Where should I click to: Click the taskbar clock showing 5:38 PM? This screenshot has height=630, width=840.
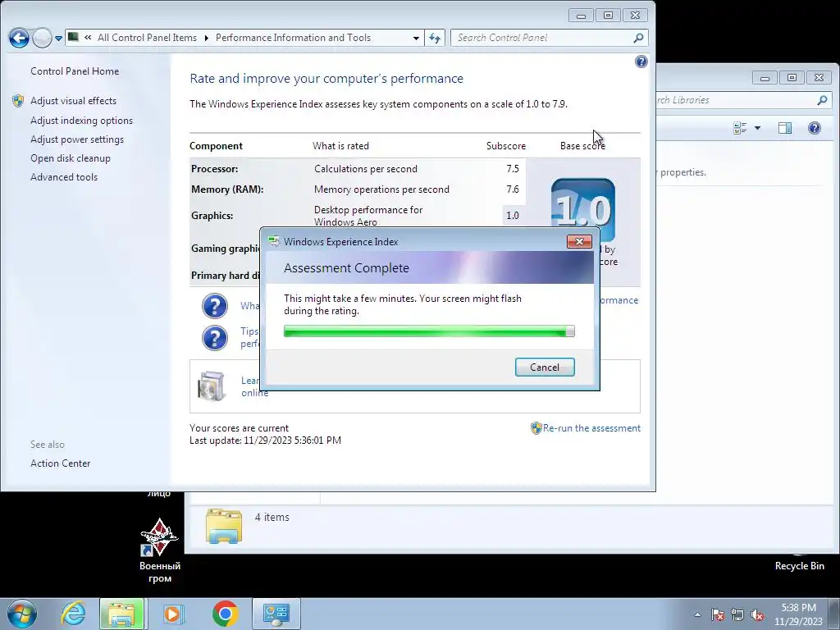tap(798, 614)
